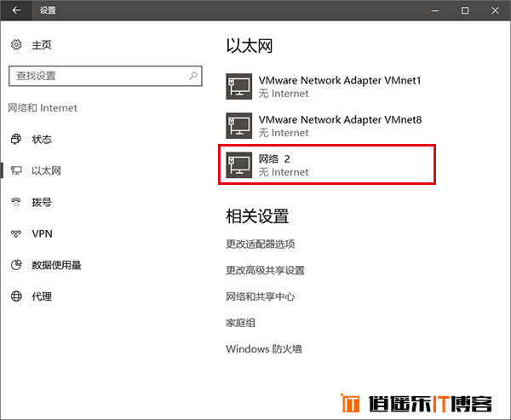Open 网络和共享中心 link
Screen dimensions: 511x420
261,296
